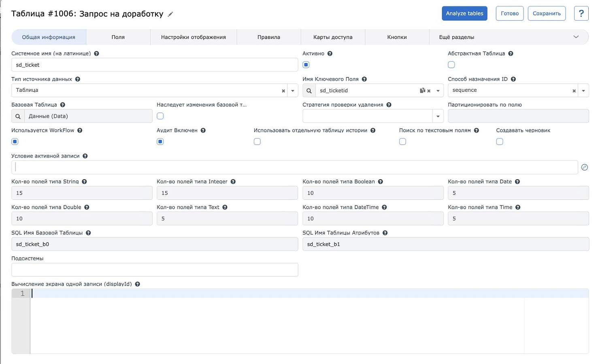The image size is (598, 364).
Task: Click the copy icon in sd_ticketid field
Action: [422, 91]
